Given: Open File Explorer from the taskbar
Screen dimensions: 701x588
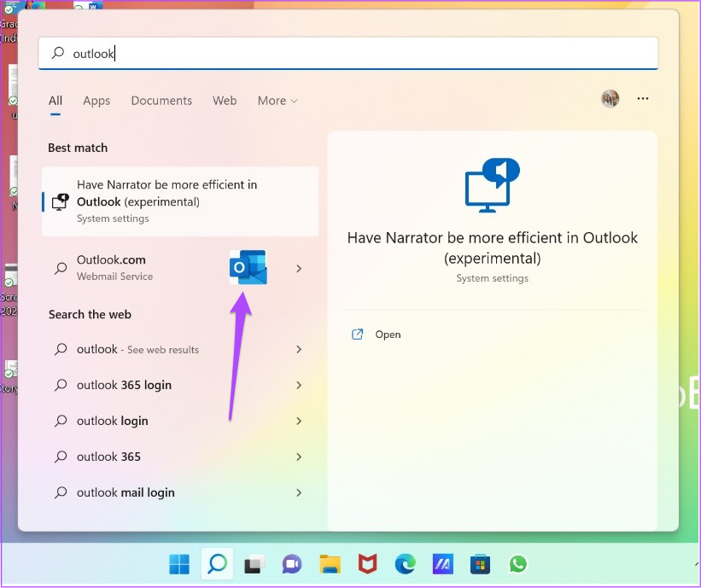Looking at the screenshot, I should coord(330,564).
